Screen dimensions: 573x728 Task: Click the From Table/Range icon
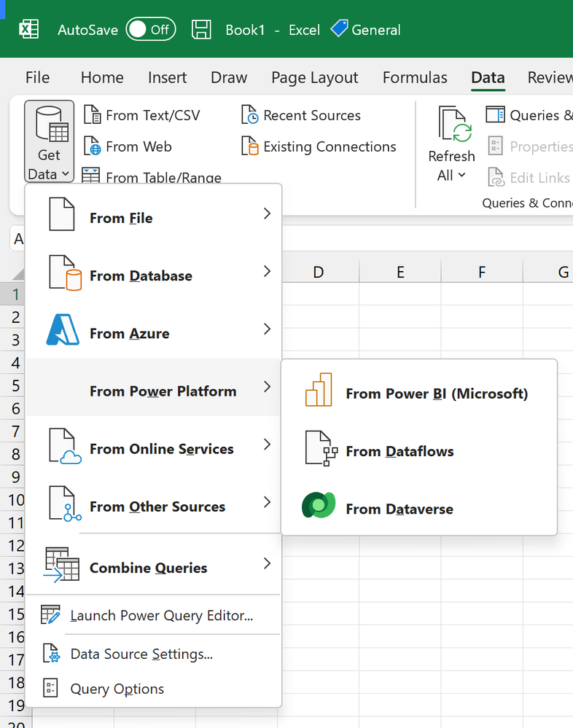coord(91,176)
